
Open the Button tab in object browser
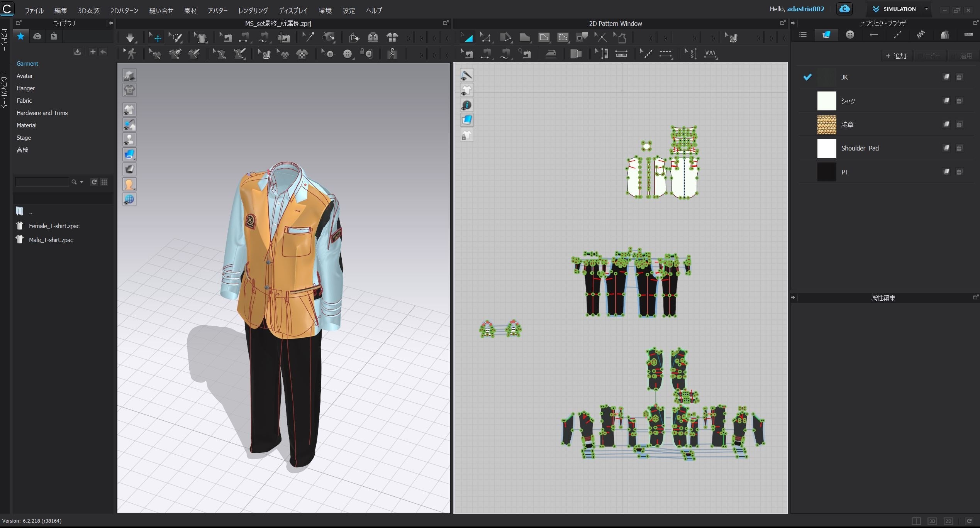point(850,35)
